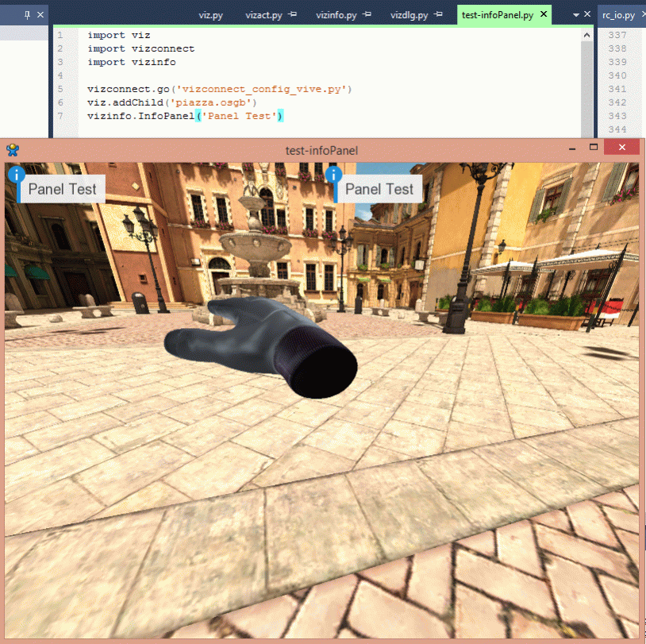Close the docked left side panel
This screenshot has width=646, height=644.
click(x=41, y=15)
